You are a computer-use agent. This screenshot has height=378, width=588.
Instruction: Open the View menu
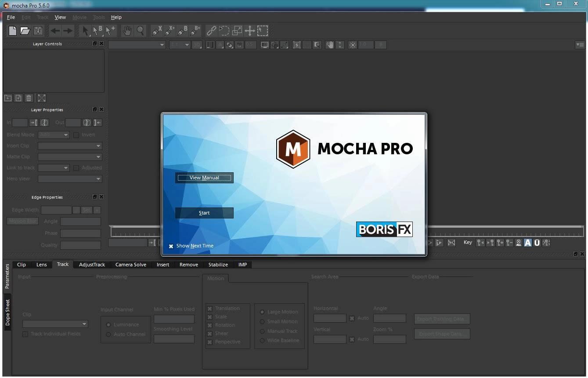pos(60,17)
